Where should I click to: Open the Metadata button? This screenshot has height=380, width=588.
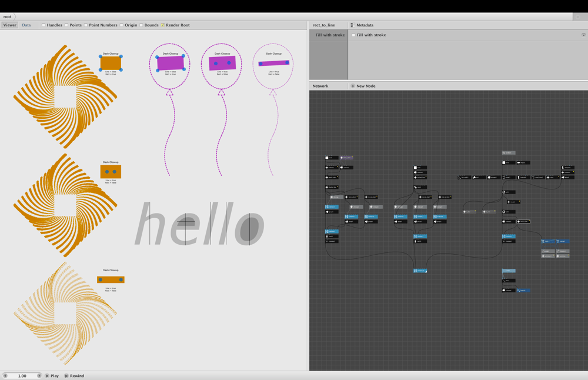coord(362,25)
